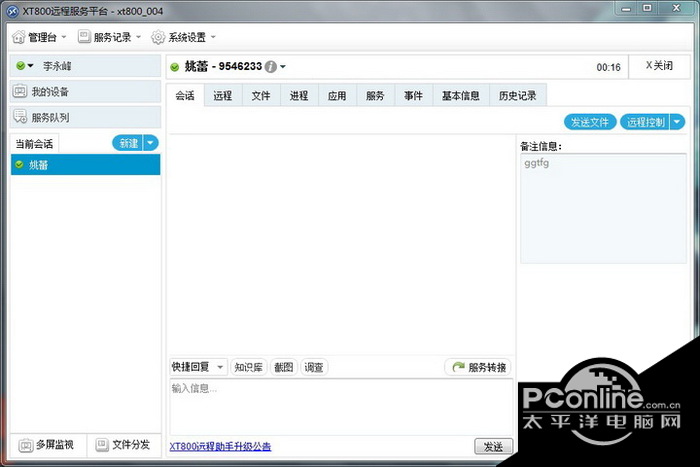Viewport: 700px width, 467px height.
Task: Click the 文件分发 file distribution icon
Action: (101, 445)
